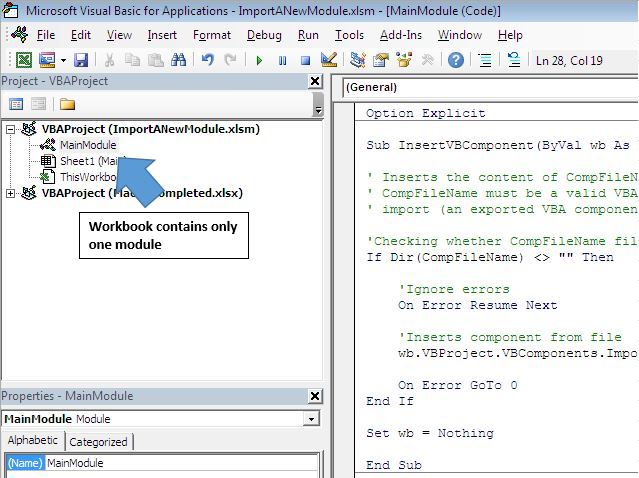Click the Reset stop icon
This screenshot has height=478, width=639.
point(305,61)
